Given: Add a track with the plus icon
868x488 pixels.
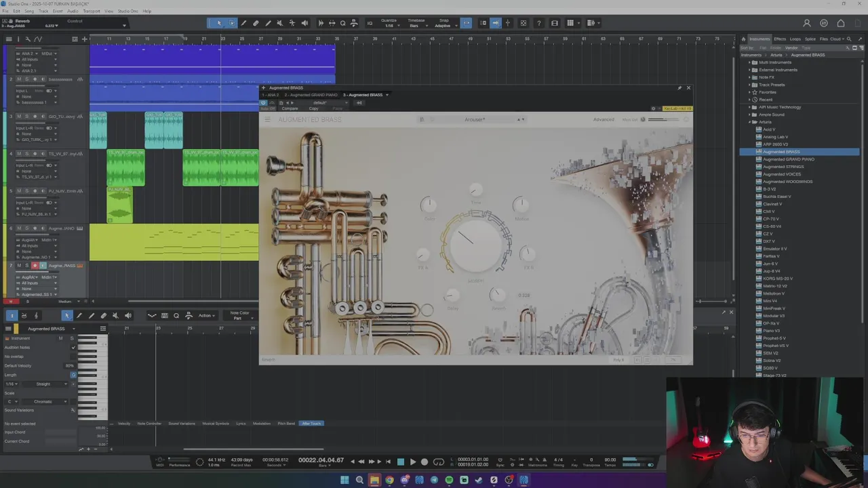Looking at the screenshot, I should (x=84, y=39).
